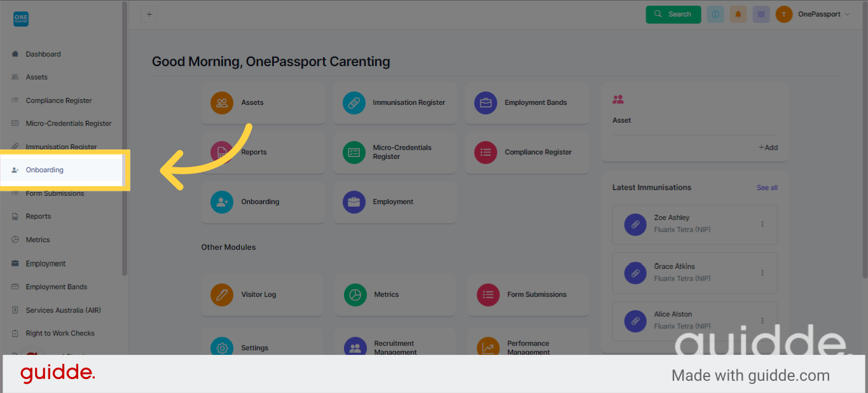The width and height of the screenshot is (868, 393).
Task: Click the plus button in top bar
Action: coord(149,14)
